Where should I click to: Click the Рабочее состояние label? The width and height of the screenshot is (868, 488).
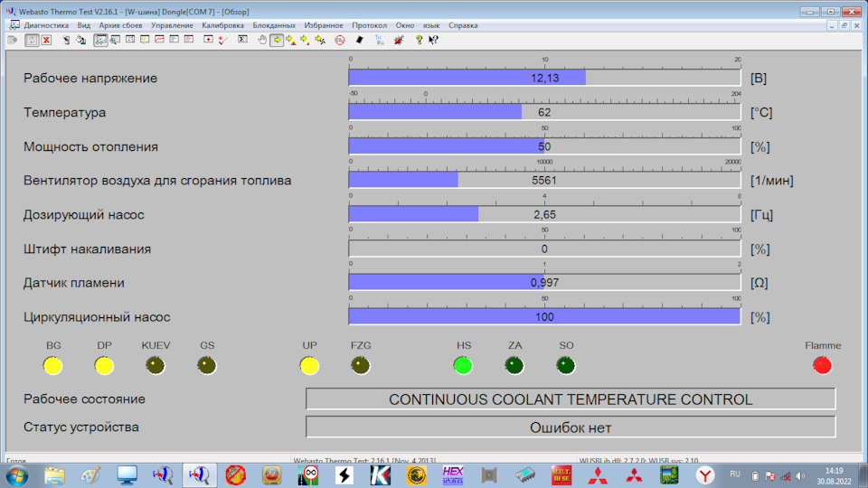84,399
